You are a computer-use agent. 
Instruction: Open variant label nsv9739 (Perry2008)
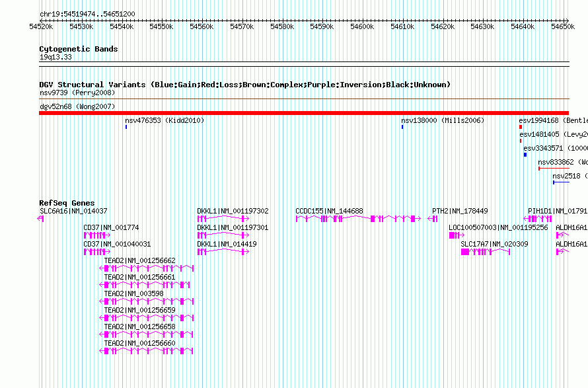point(77,93)
